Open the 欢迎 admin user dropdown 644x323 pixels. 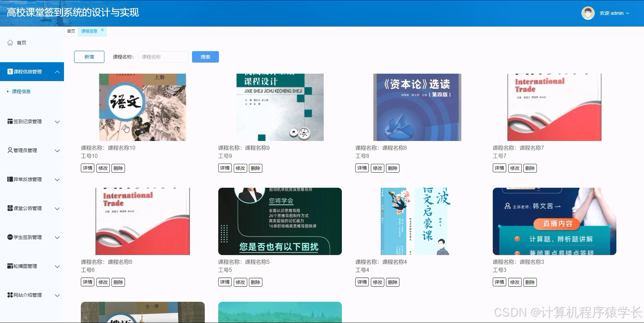[614, 13]
